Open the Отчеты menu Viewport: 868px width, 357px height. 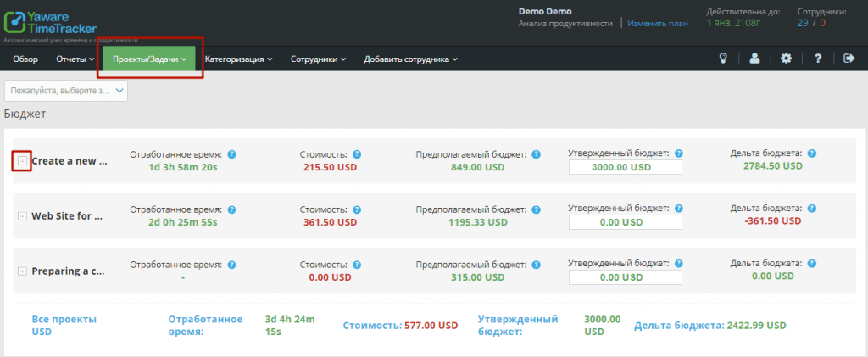(75, 59)
